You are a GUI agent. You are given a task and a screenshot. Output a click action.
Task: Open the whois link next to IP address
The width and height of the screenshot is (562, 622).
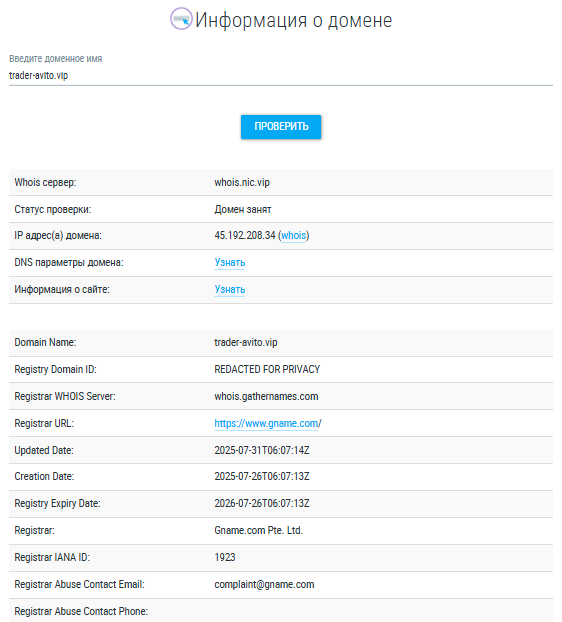(x=293, y=236)
